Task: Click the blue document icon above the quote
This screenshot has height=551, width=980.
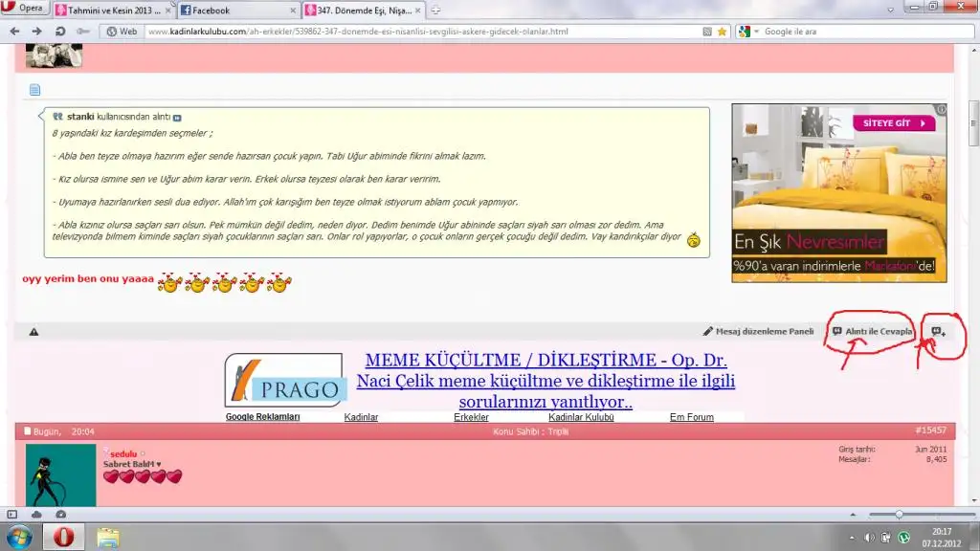Action: (35, 90)
